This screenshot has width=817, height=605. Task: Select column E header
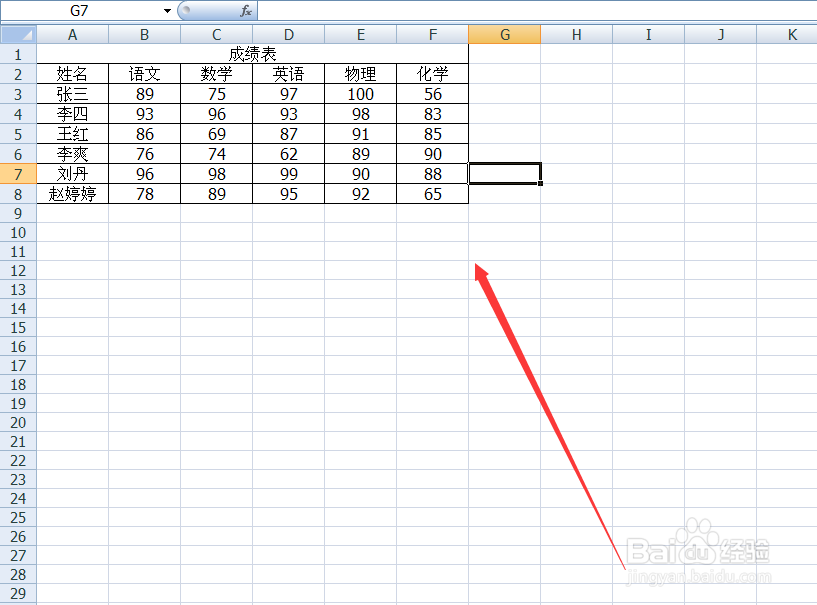point(361,34)
